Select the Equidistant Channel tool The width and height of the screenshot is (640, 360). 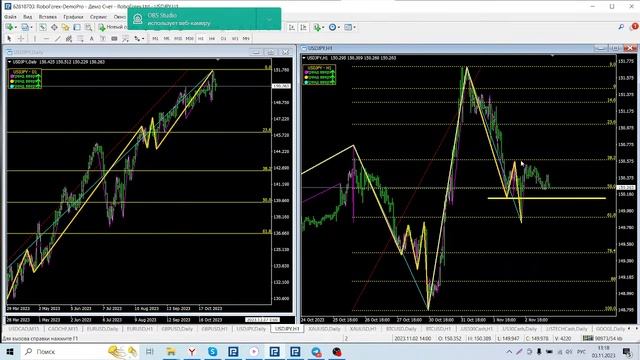[x=69, y=38]
